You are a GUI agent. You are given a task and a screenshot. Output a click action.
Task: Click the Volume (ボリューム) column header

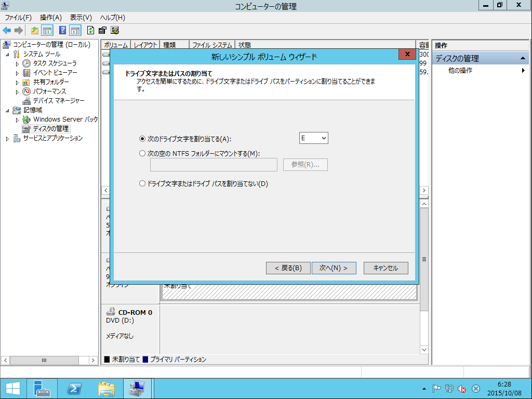(x=116, y=45)
